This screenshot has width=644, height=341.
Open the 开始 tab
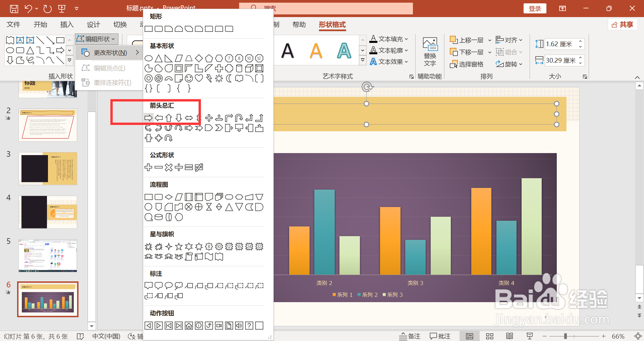pyautogui.click(x=40, y=24)
